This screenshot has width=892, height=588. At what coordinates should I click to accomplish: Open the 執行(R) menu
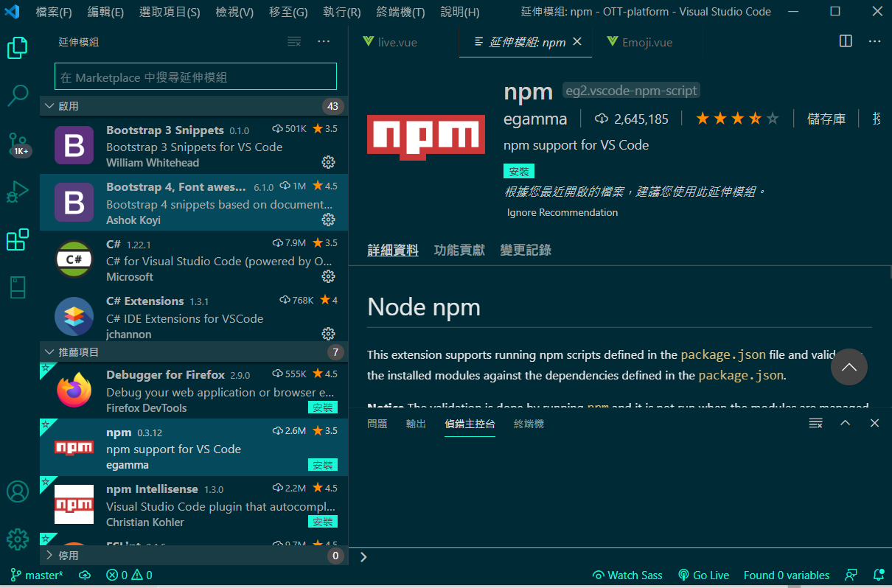coord(342,12)
